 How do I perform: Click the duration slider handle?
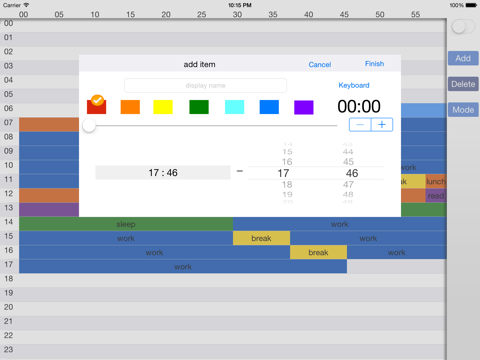click(89, 126)
